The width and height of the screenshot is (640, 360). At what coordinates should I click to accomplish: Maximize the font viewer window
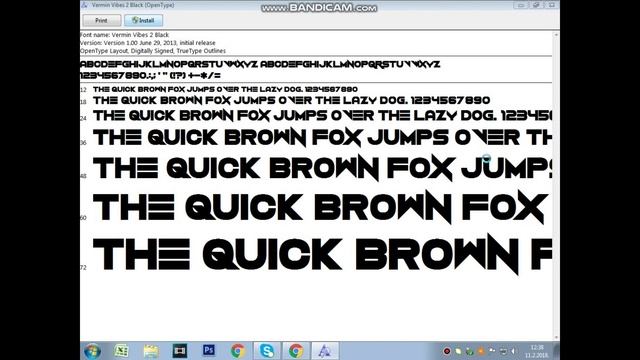[536, 5]
